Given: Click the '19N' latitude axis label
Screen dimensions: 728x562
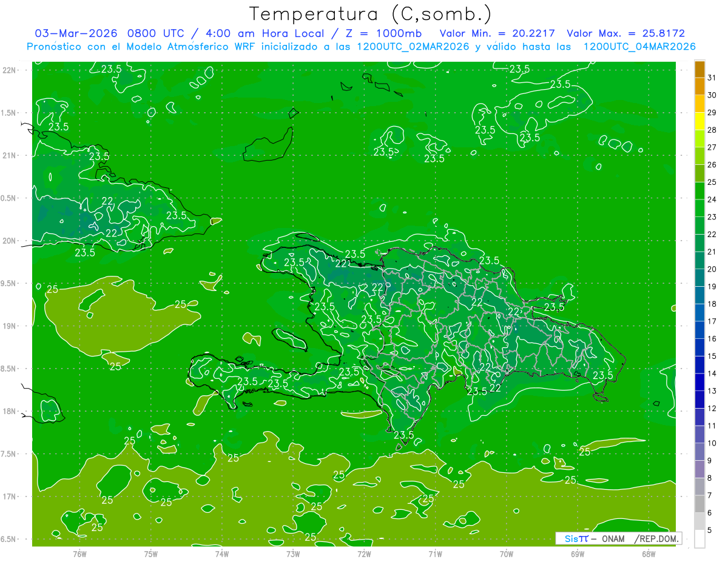Looking at the screenshot, I should click(9, 326).
